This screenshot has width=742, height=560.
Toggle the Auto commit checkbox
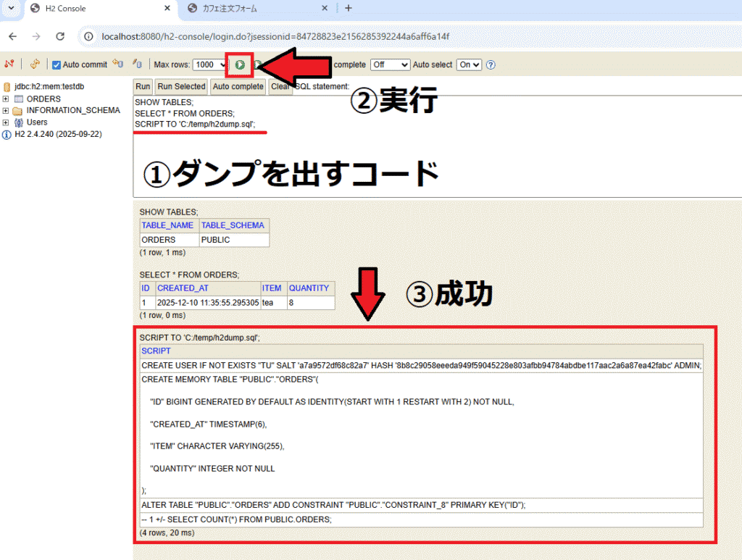pos(57,64)
